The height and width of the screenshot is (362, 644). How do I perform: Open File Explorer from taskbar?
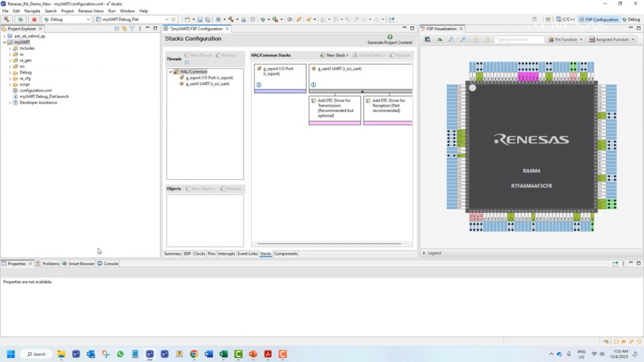(x=61, y=354)
